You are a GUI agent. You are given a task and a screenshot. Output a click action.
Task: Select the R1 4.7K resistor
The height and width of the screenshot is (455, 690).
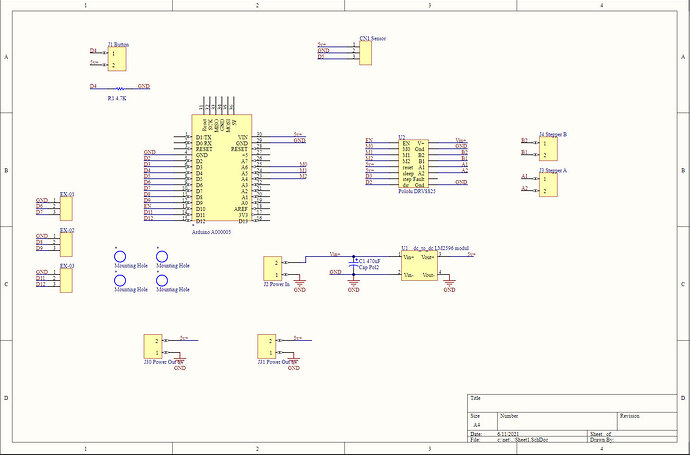pos(120,88)
